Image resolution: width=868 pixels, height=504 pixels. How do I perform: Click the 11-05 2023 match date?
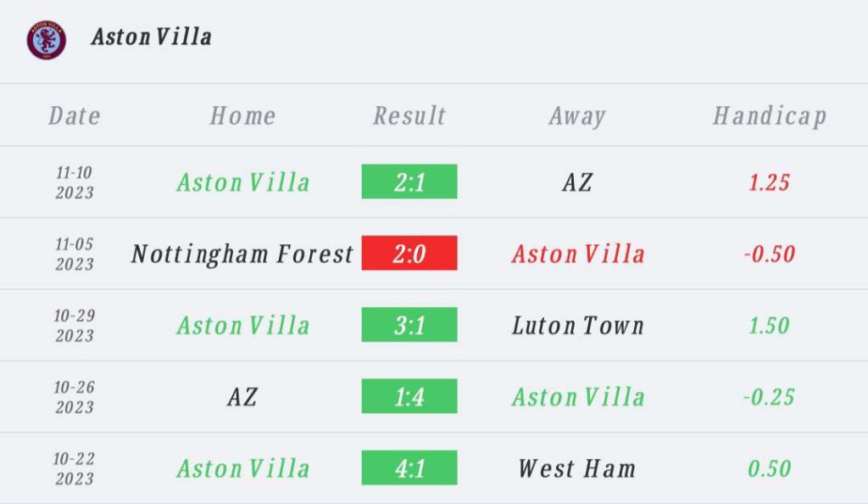(75, 254)
